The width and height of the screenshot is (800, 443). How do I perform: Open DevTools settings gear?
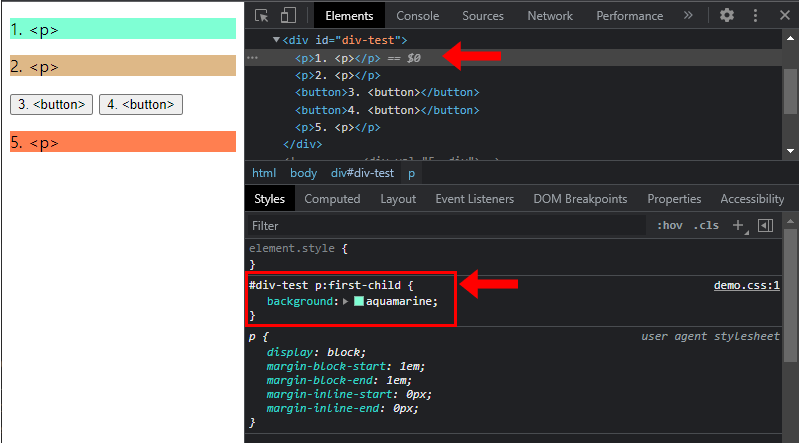[727, 15]
